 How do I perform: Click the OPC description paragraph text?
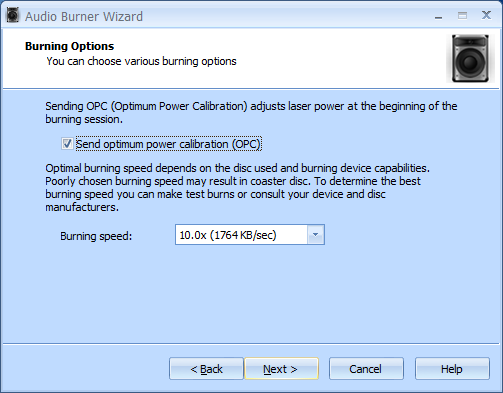[x=251, y=113]
